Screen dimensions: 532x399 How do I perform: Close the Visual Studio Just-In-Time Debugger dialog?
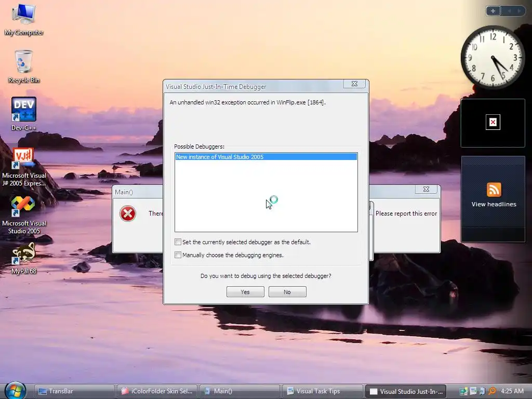pyautogui.click(x=354, y=84)
